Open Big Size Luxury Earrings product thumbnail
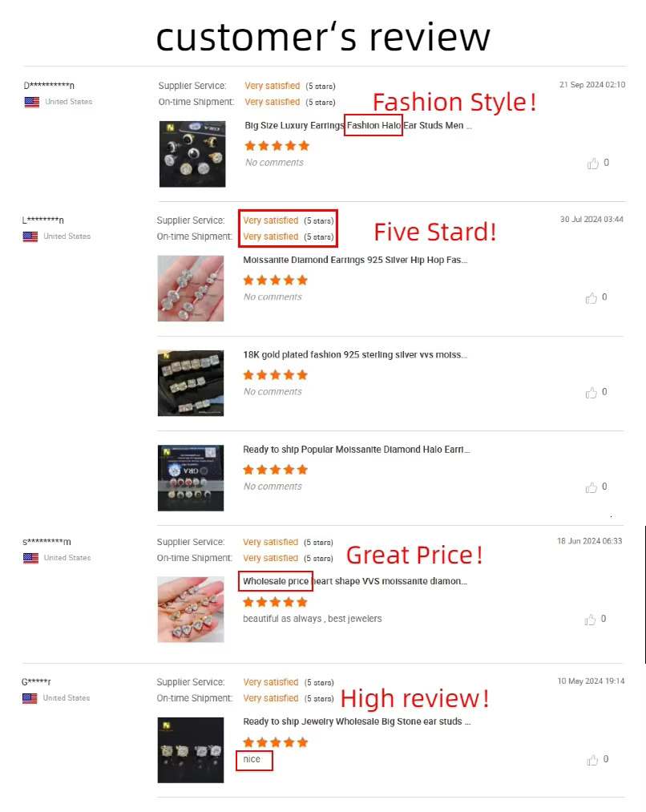Screen dimensions: 646x812 tap(192, 154)
